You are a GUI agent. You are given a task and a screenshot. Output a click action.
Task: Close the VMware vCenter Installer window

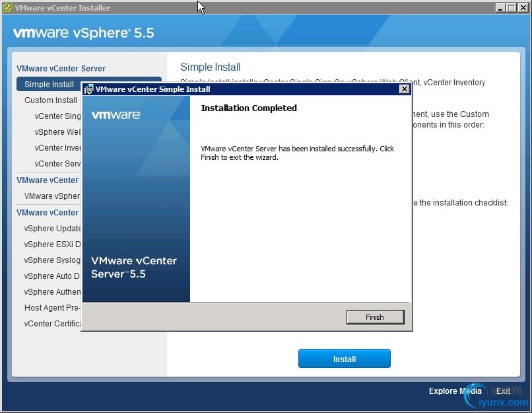[x=523, y=7]
